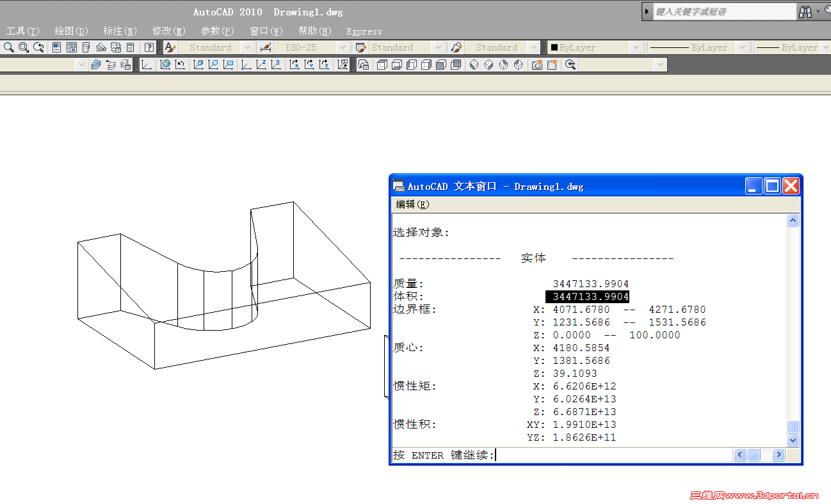Image resolution: width=831 pixels, height=504 pixels.
Task: Expand the table style Standard dropdown
Action: [x=439, y=47]
